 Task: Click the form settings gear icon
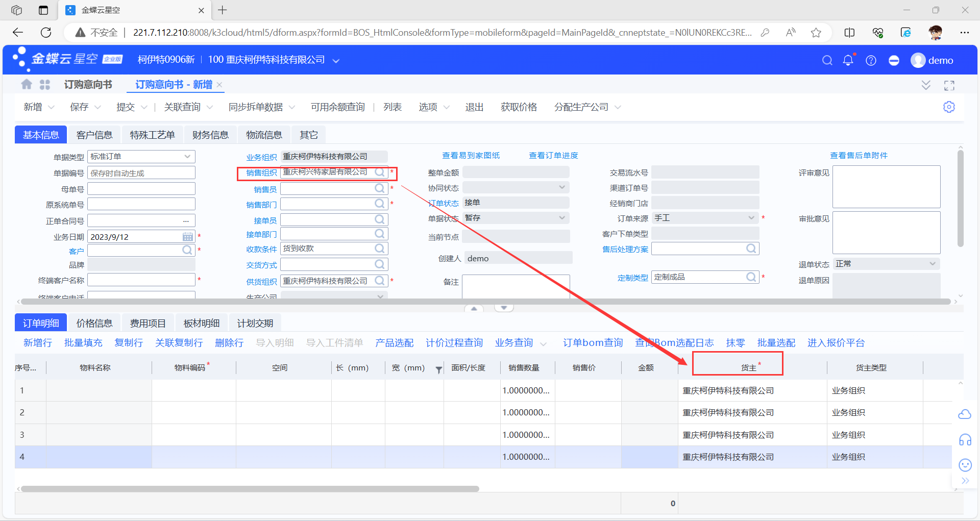tap(949, 107)
